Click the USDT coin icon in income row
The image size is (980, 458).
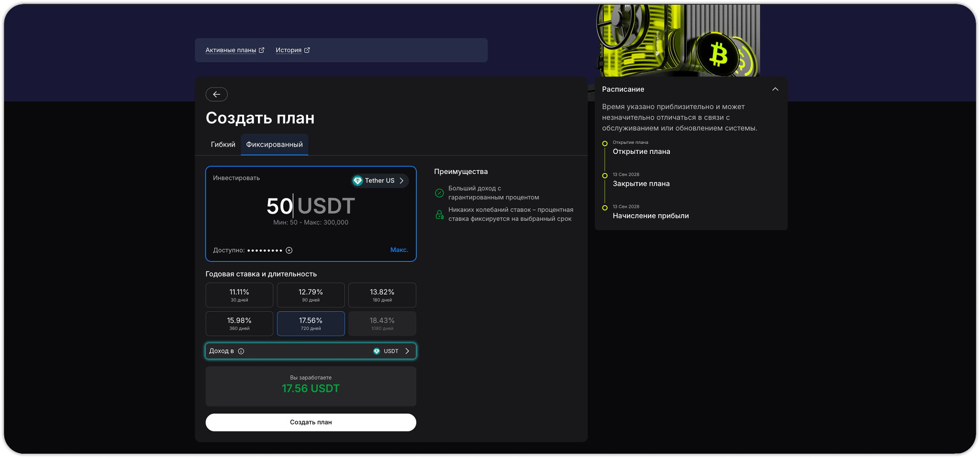coord(377,351)
